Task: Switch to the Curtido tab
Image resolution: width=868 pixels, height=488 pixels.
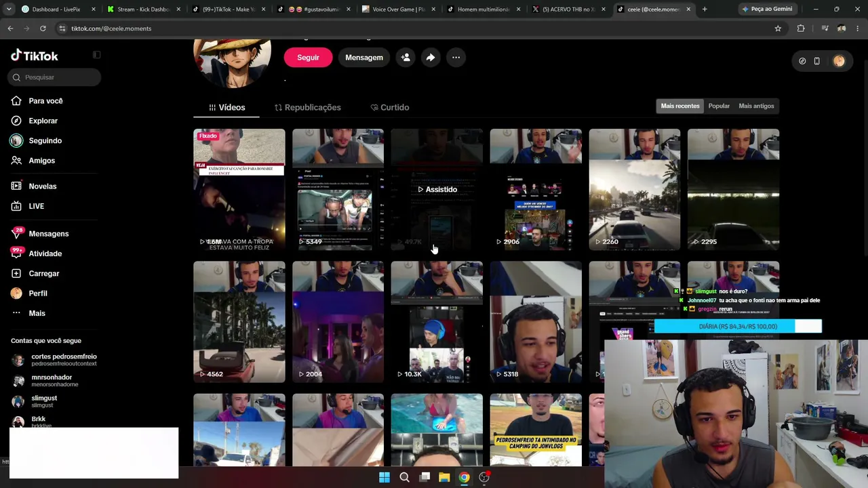Action: pyautogui.click(x=390, y=108)
